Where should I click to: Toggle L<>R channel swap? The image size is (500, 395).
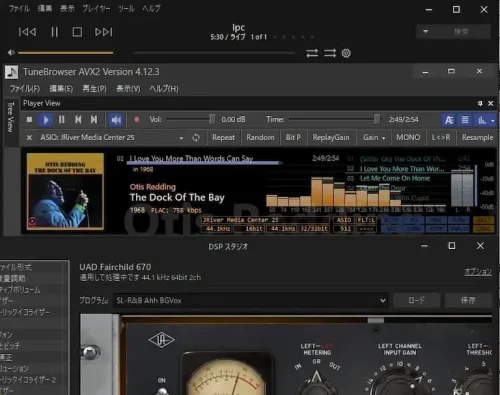pyautogui.click(x=441, y=137)
